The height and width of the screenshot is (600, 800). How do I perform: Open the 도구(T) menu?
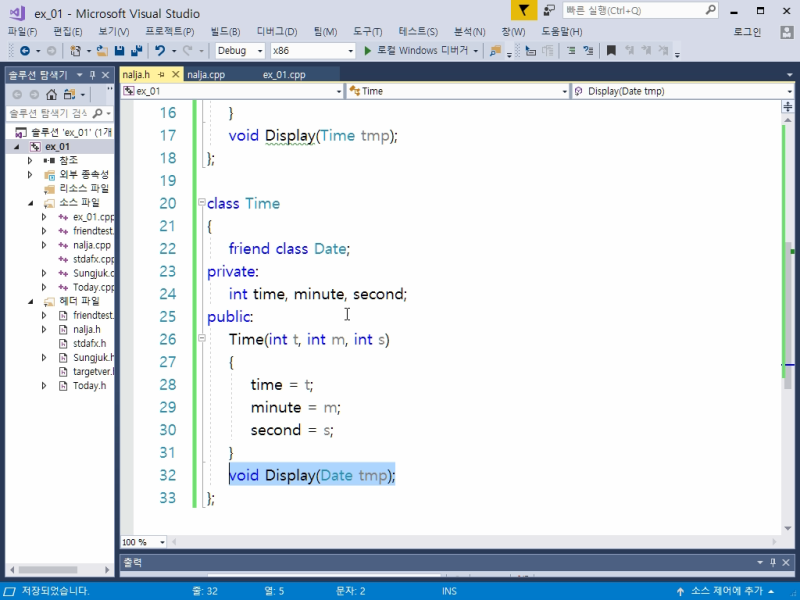[x=368, y=32]
